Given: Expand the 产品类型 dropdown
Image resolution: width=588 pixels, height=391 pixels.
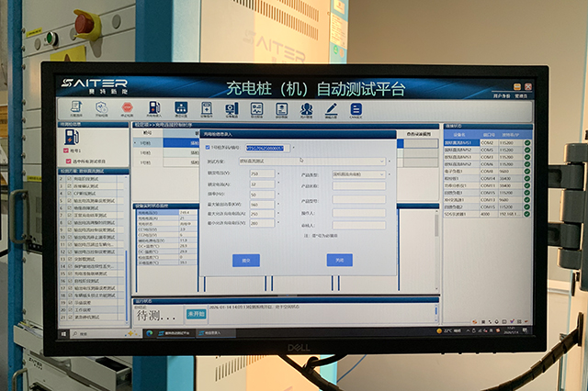Looking at the screenshot, I should (358, 173).
